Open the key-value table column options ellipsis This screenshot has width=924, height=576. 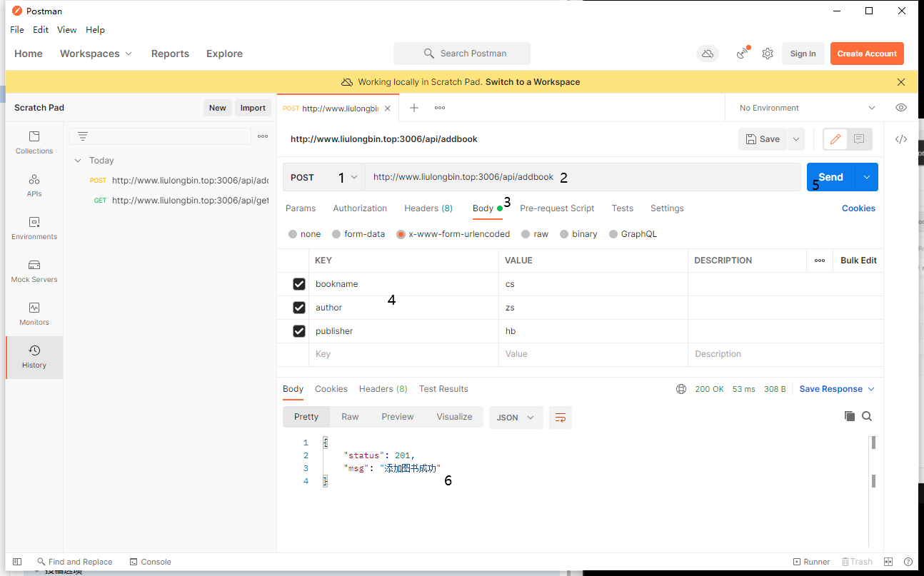(x=820, y=261)
